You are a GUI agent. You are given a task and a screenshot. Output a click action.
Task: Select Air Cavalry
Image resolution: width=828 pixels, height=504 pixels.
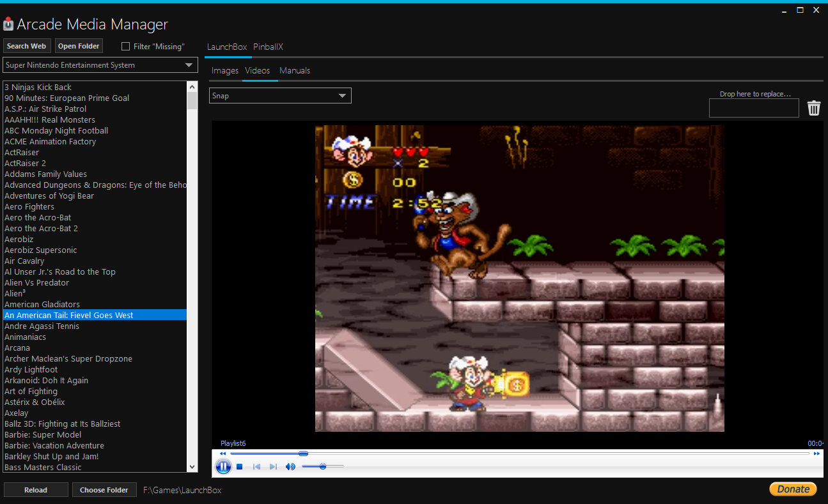95,261
